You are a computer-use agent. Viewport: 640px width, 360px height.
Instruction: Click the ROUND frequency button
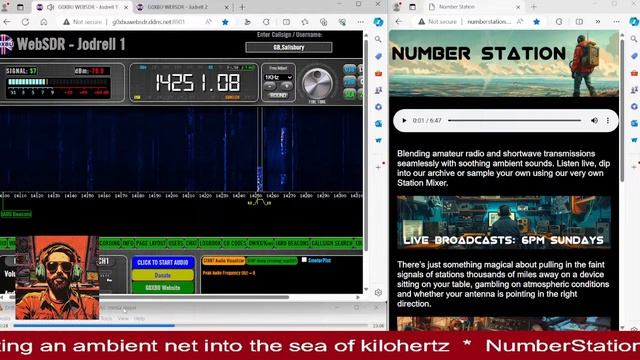278,95
